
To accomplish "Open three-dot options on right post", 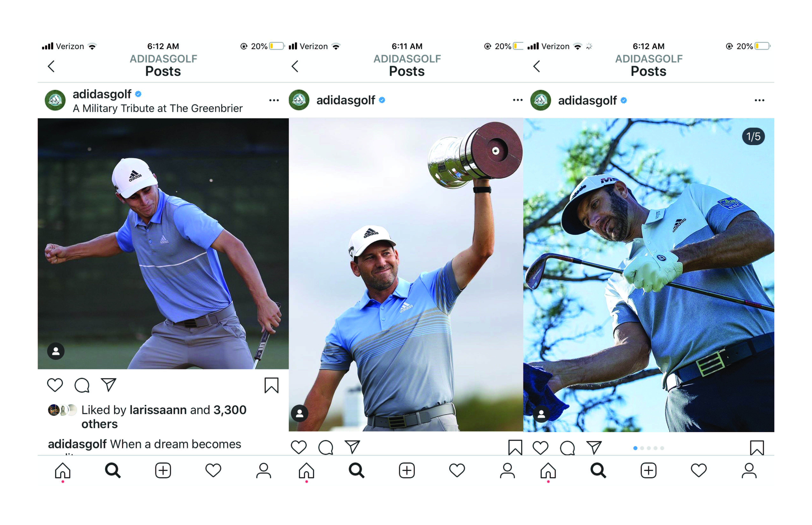I will point(759,100).
